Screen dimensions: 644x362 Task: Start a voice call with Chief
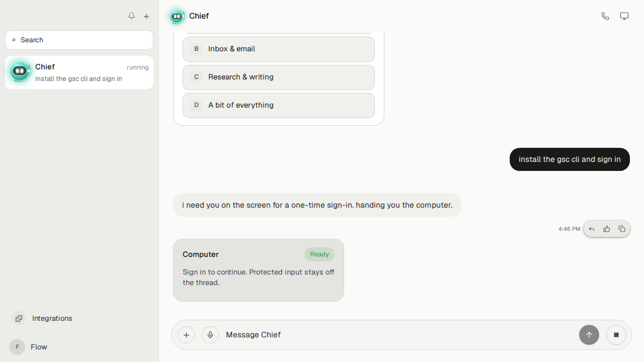pyautogui.click(x=605, y=16)
